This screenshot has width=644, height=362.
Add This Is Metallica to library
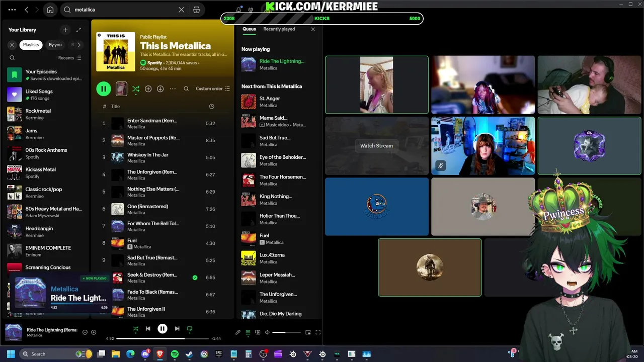click(x=148, y=88)
